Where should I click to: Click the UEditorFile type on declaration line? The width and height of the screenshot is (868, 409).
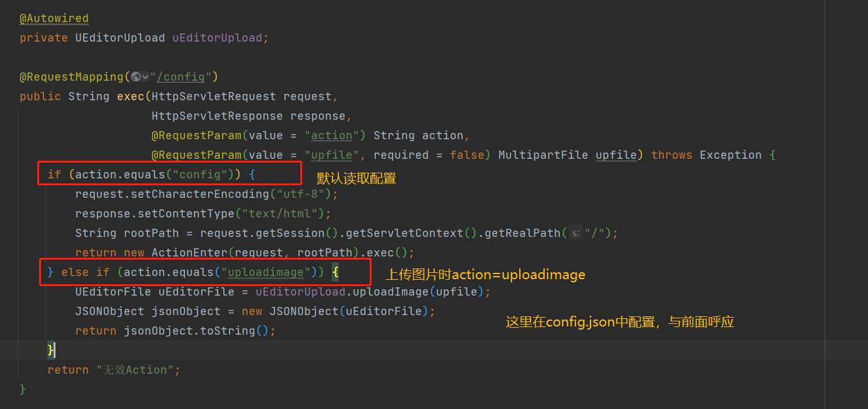coord(113,292)
